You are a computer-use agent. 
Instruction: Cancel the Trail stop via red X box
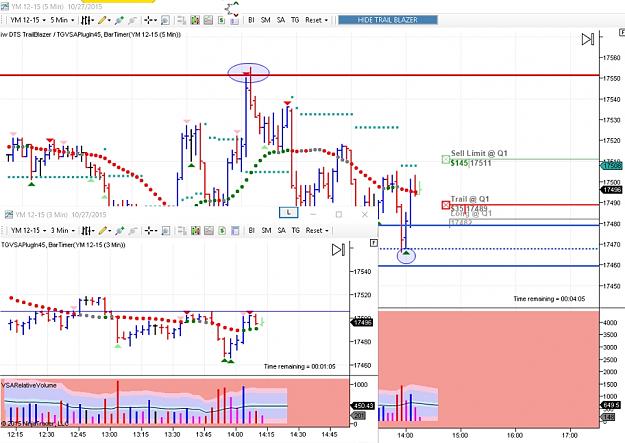[x=446, y=205]
